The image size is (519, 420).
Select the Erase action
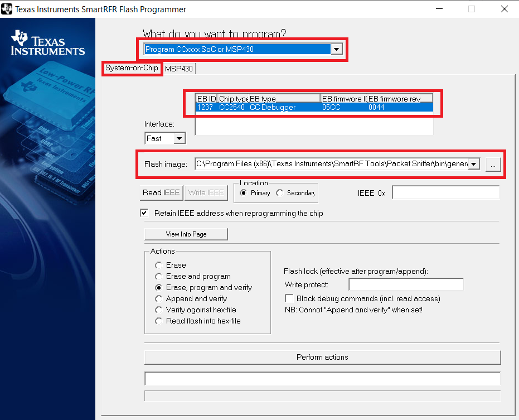click(159, 265)
